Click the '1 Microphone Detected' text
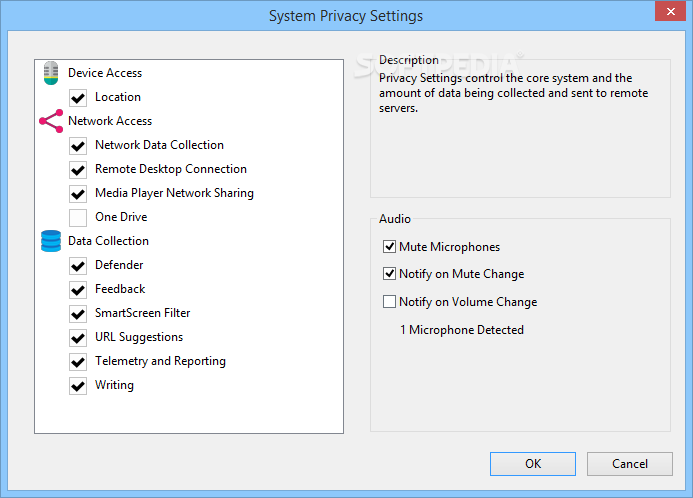 point(462,330)
